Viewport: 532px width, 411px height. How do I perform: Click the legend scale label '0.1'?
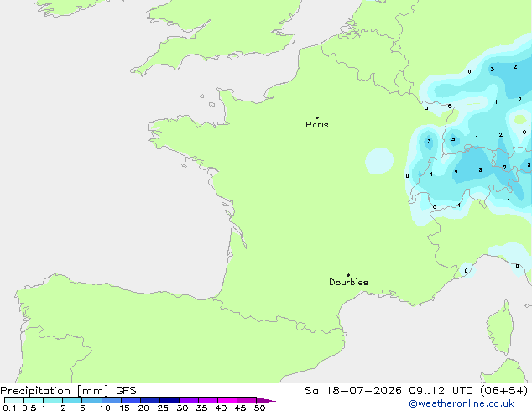[9, 408]
